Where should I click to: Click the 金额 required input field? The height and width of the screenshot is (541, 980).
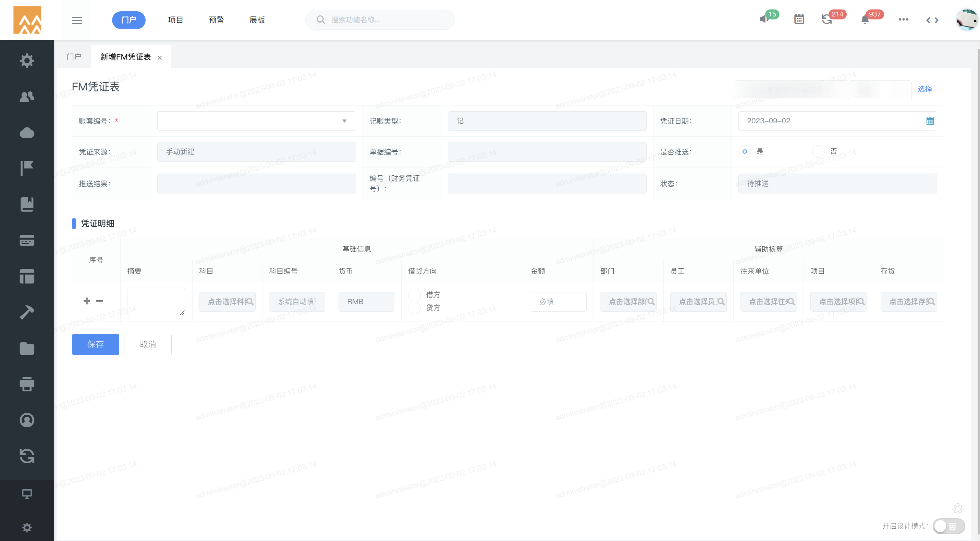coord(558,302)
